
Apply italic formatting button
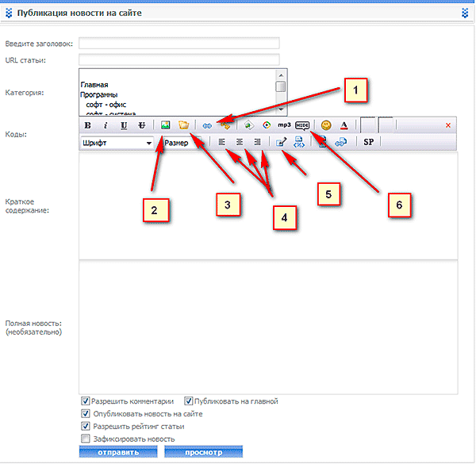(106, 125)
